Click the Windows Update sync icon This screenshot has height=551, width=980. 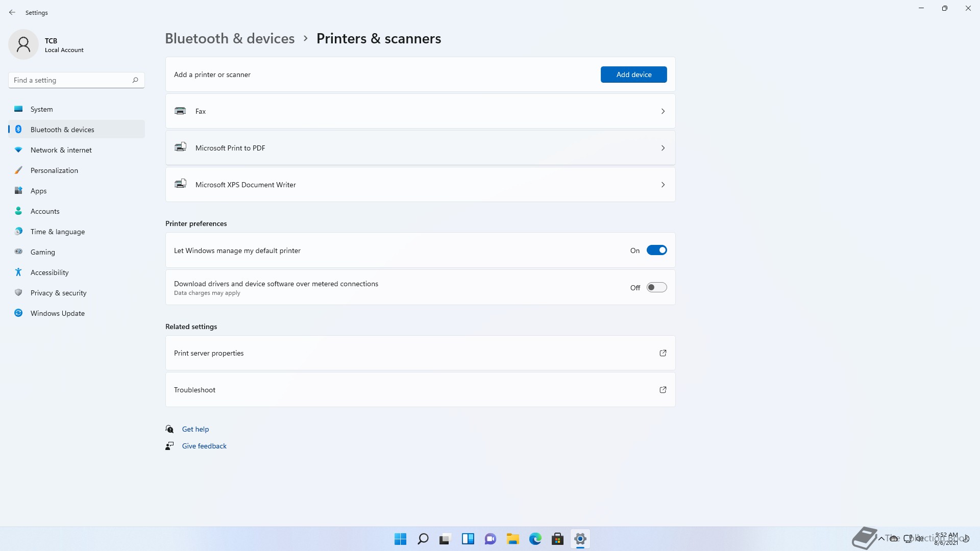pyautogui.click(x=18, y=313)
